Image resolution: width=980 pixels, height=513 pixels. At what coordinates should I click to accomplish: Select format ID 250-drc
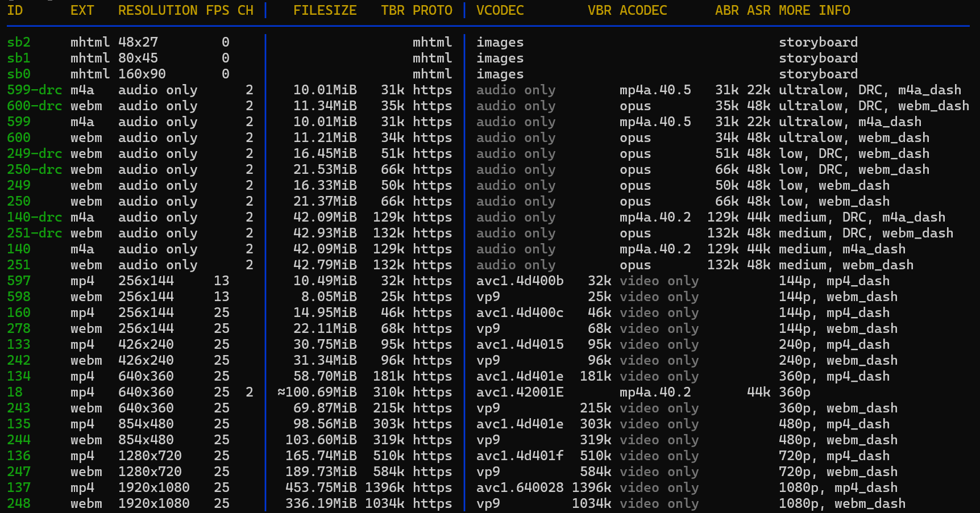point(35,169)
